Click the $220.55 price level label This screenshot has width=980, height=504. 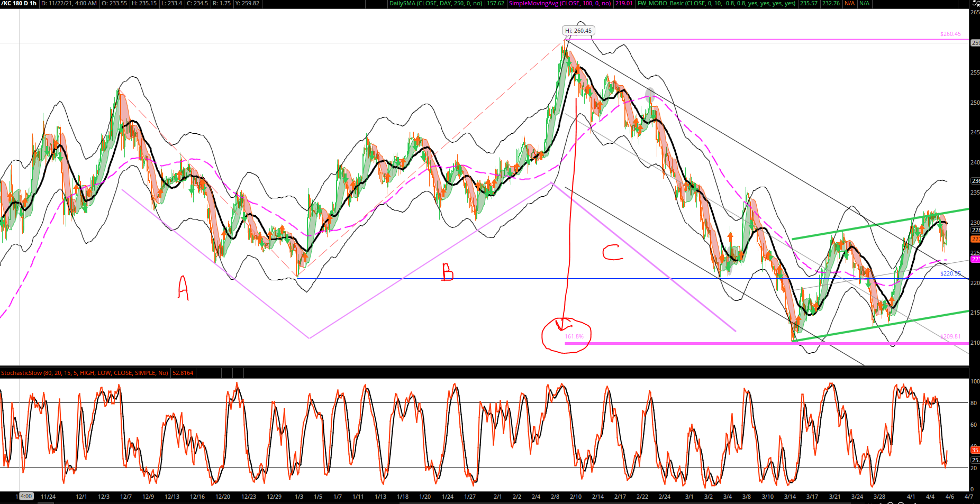950,273
